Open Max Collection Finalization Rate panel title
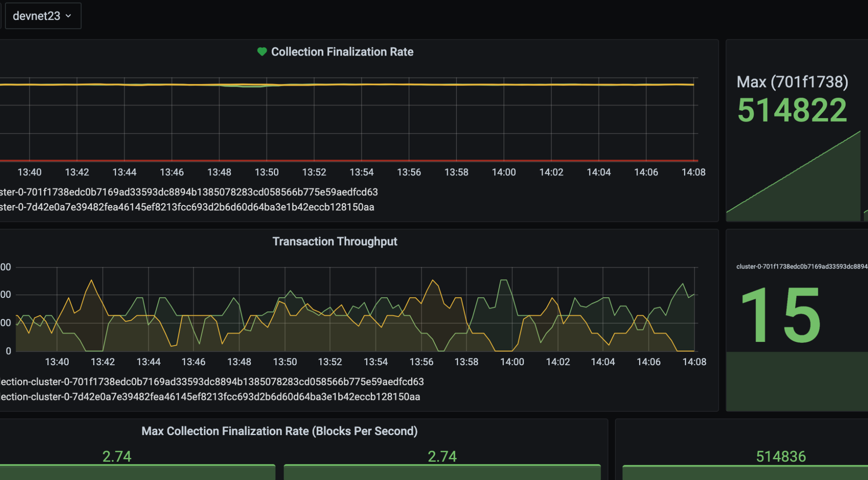 coord(279,431)
